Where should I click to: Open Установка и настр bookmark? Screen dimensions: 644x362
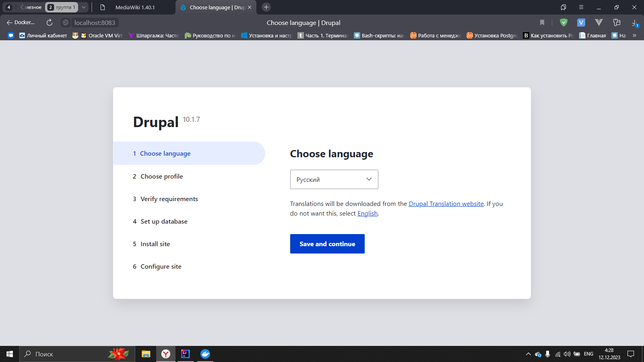coord(266,35)
